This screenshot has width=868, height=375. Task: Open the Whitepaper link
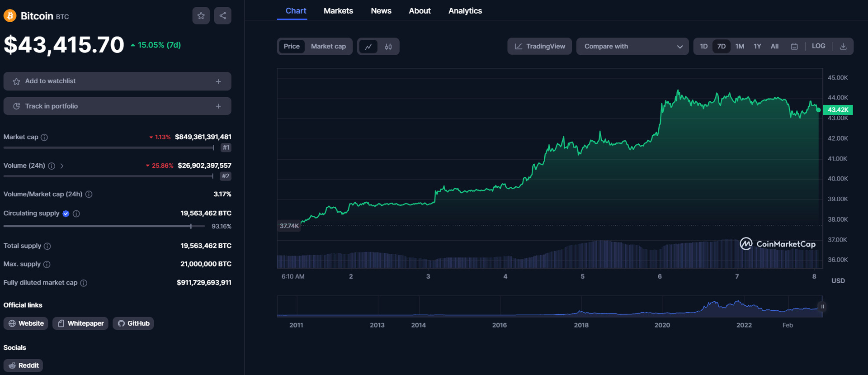pos(80,323)
